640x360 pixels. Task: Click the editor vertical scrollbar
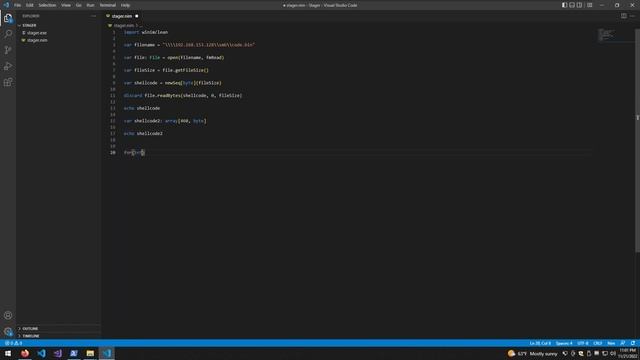(x=637, y=139)
